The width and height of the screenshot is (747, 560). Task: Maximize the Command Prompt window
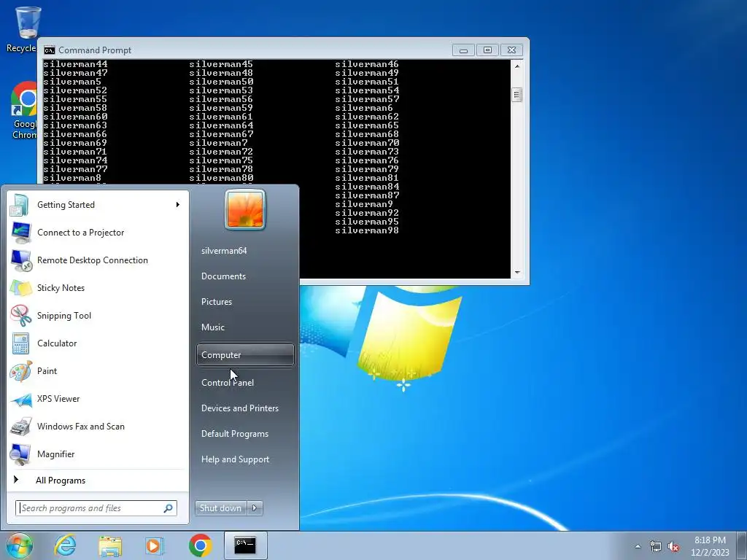pyautogui.click(x=487, y=50)
